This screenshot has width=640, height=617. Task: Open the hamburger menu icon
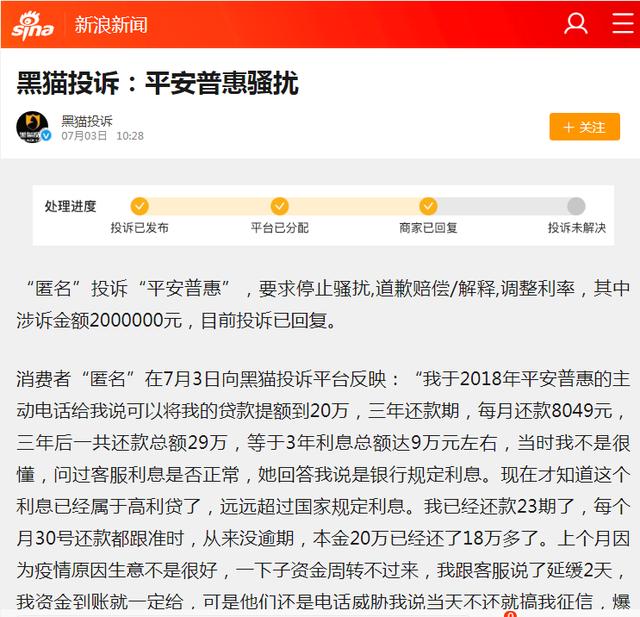point(623,23)
